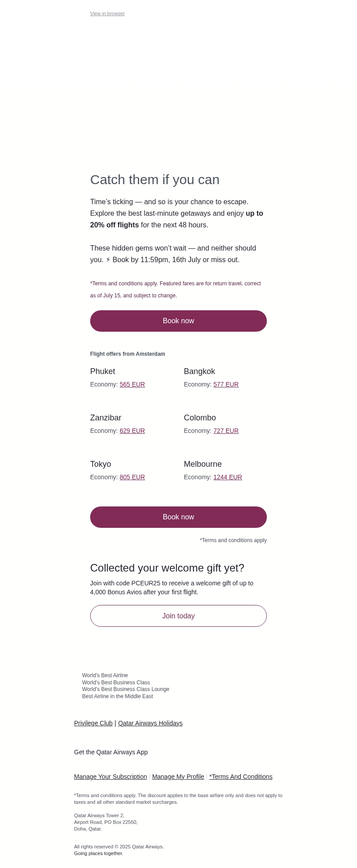
Task: Open the View in browser link
Action: click(x=107, y=14)
